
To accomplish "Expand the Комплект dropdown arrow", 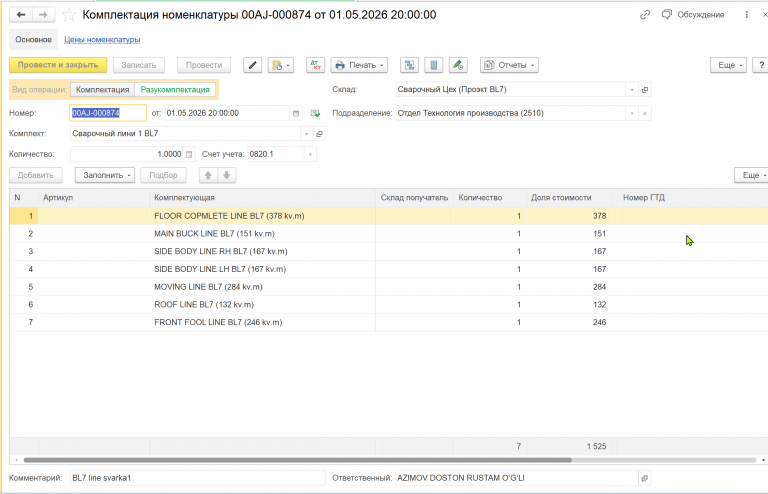I will click(307, 134).
